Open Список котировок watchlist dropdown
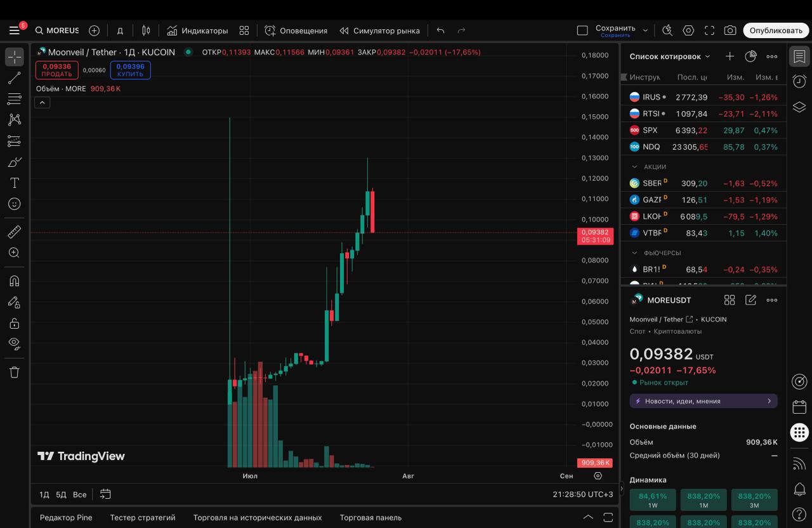 point(670,56)
